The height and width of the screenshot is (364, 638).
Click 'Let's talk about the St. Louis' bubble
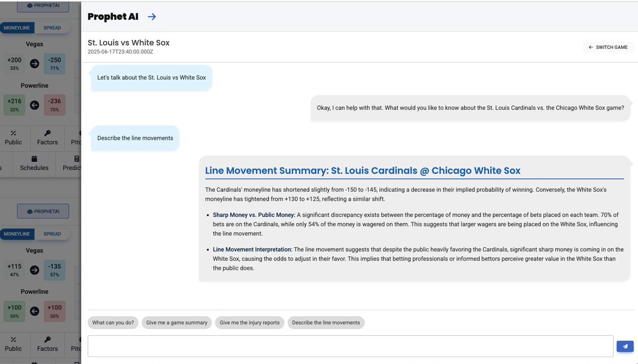point(152,78)
